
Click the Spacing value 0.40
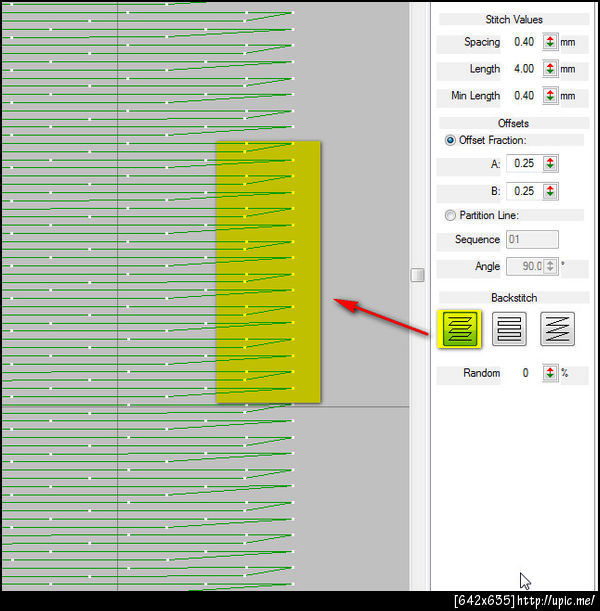click(524, 42)
